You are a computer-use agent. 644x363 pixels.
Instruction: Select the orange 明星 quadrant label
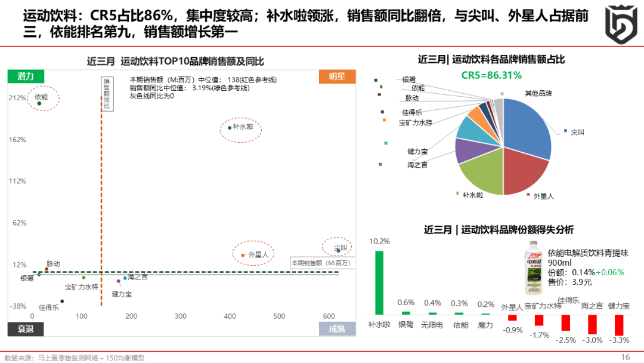(337, 76)
